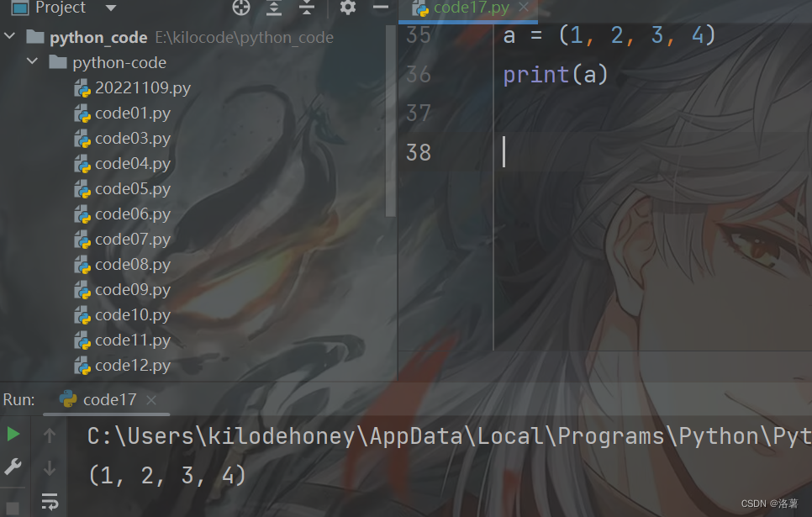Screen dimensions: 812x517
Task: Open file code10.py
Action: pyautogui.click(x=133, y=315)
